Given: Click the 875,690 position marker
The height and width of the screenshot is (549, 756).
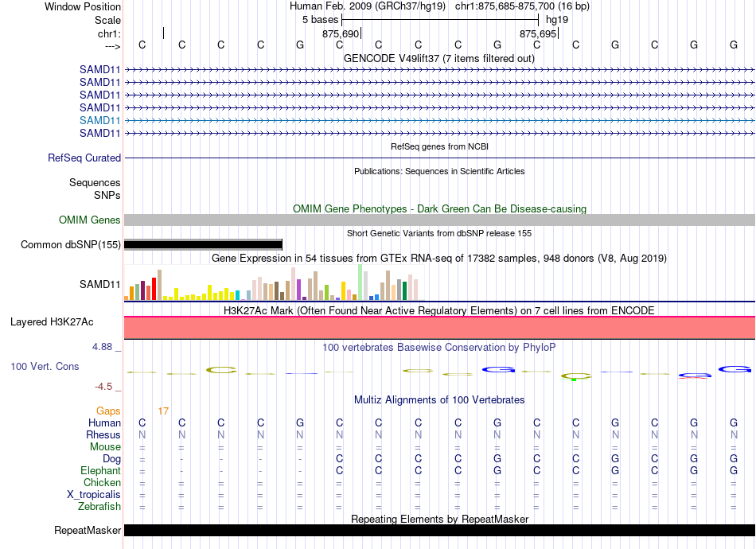Looking at the screenshot, I should (x=341, y=33).
